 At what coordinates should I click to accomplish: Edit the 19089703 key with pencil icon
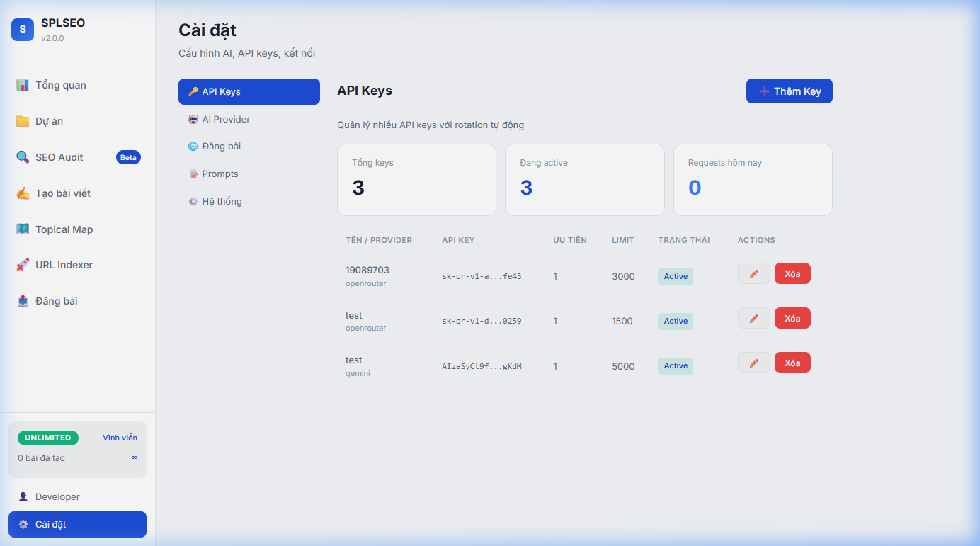[x=754, y=273]
